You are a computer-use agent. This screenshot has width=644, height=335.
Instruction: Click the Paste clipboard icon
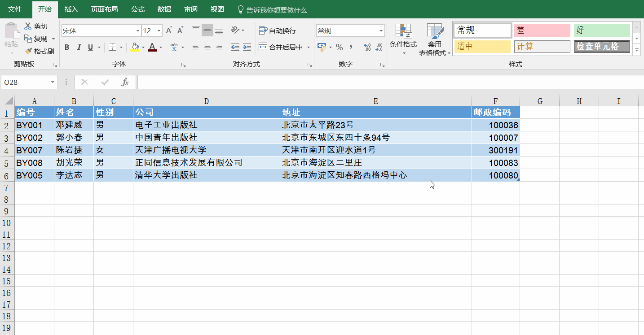coord(11,31)
